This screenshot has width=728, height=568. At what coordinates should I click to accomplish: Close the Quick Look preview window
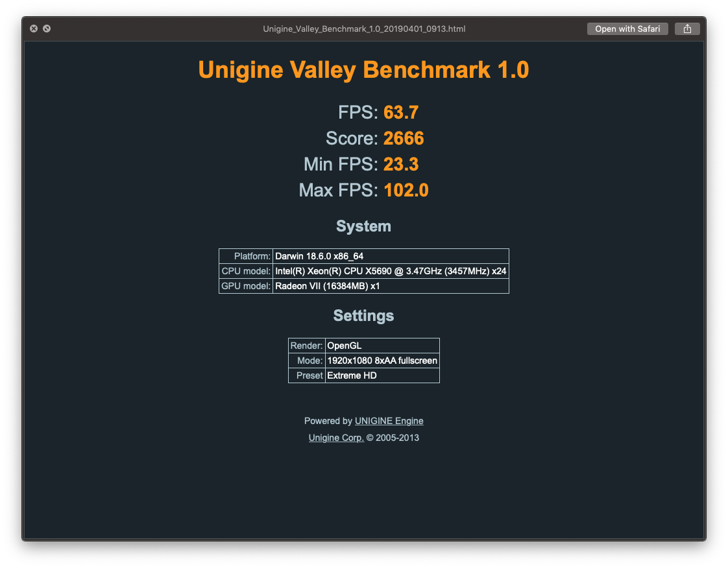(x=34, y=29)
